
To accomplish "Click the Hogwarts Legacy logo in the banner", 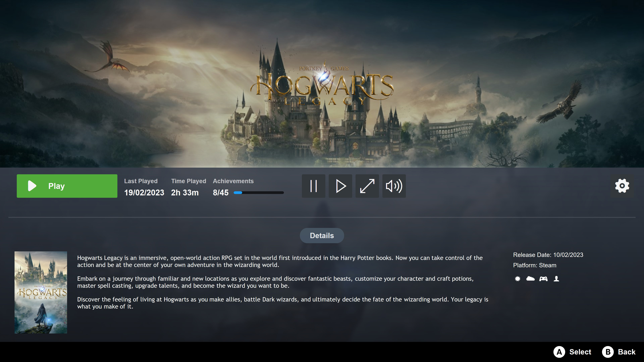I will click(x=322, y=86).
